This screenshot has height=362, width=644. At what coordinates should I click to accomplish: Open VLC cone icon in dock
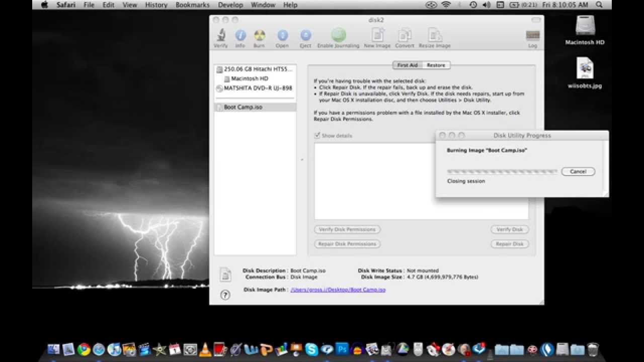point(205,349)
